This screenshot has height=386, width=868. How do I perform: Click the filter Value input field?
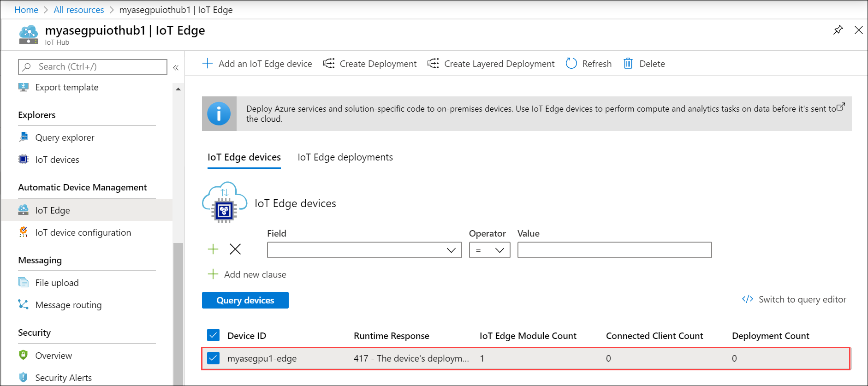(x=614, y=250)
